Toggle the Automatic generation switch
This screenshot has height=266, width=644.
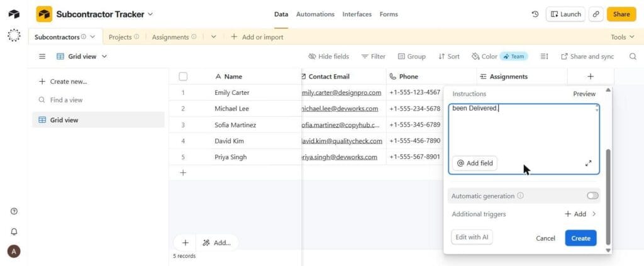pos(592,196)
